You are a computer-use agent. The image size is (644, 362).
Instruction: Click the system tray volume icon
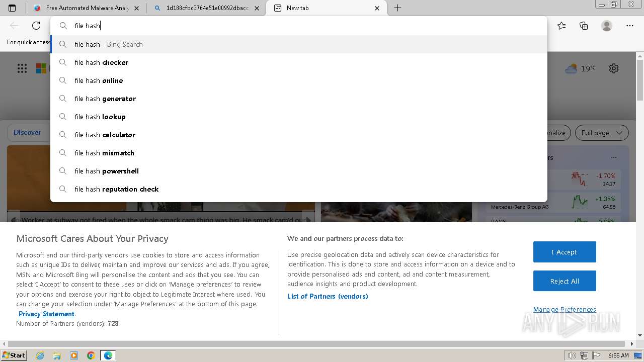point(572,355)
